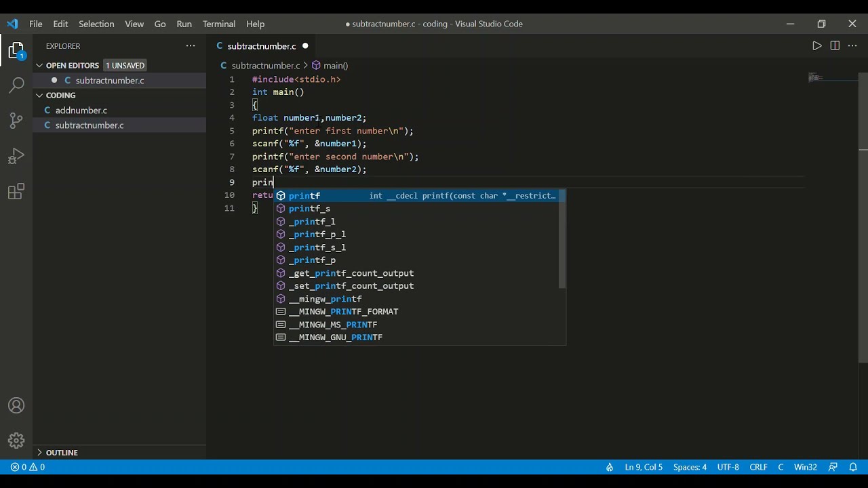868x488 pixels.
Task: Open the Help menu
Action: pos(256,24)
